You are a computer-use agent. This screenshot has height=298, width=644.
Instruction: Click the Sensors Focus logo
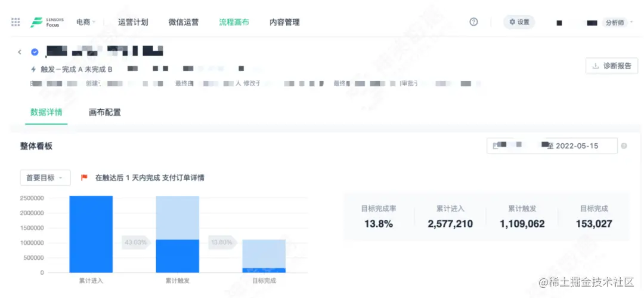[x=48, y=22]
